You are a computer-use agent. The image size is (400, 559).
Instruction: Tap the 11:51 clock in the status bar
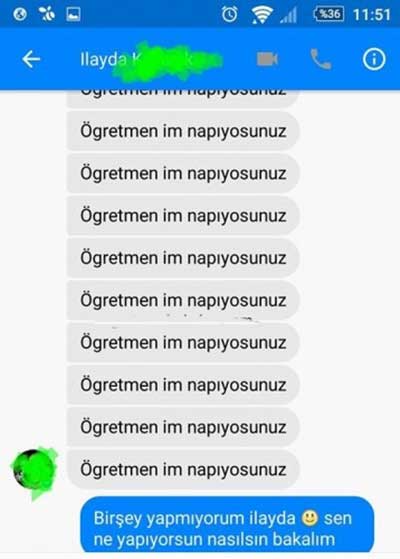pyautogui.click(x=371, y=15)
